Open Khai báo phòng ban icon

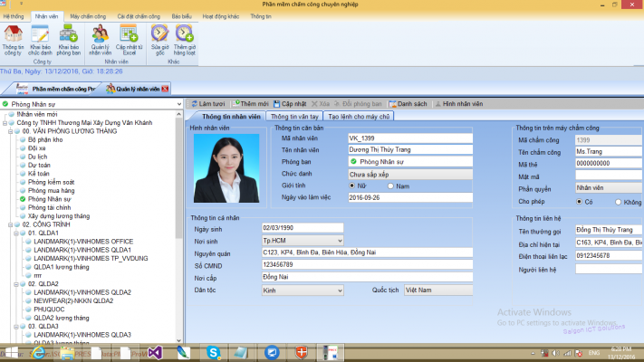coord(69,40)
